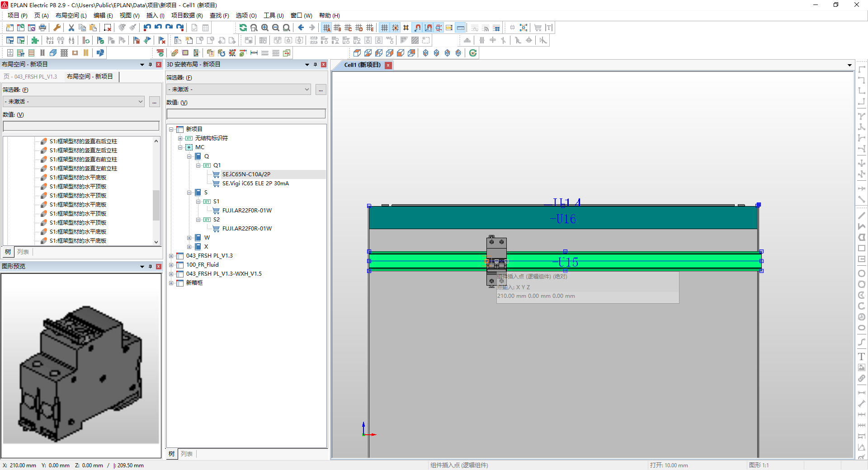
Task: Select part SE.iC65N-C10A/2P in tree
Action: pos(247,174)
